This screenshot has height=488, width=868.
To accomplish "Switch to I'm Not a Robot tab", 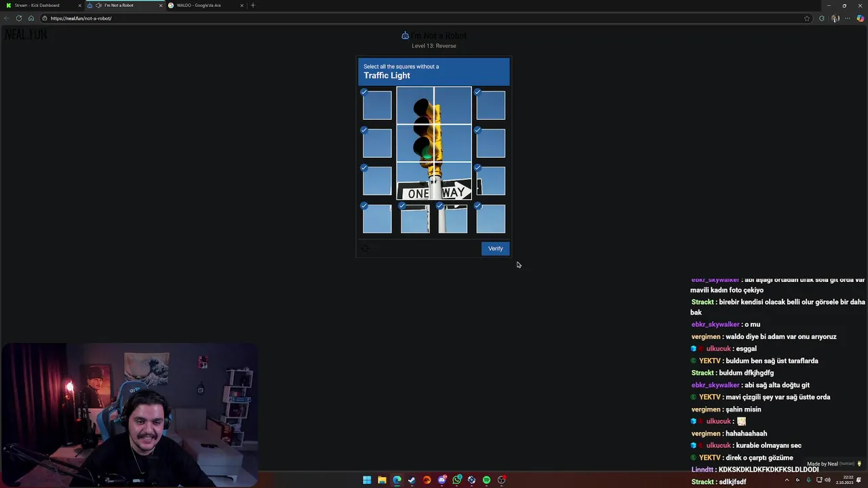I will pyautogui.click(x=125, y=5).
